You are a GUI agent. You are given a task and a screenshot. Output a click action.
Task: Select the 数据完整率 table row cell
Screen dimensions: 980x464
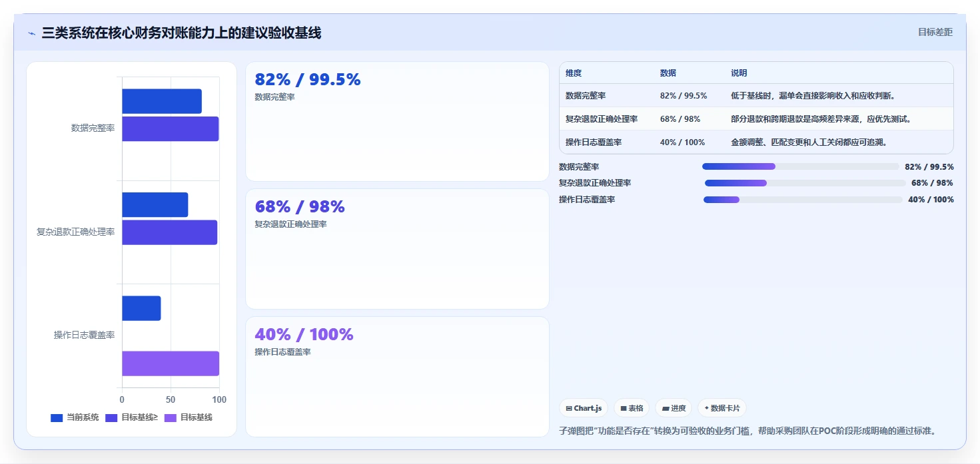586,96
